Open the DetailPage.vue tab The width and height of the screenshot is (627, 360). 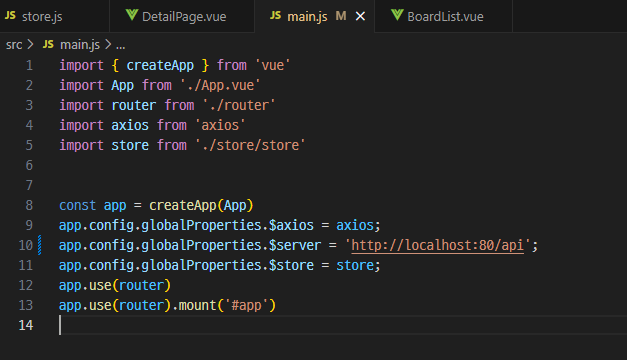click(182, 16)
